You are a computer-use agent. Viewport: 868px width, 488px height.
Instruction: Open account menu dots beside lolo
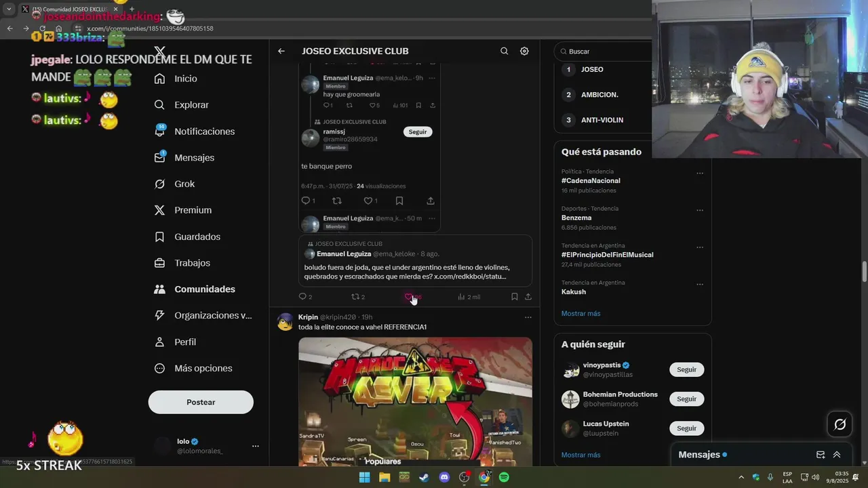pyautogui.click(x=256, y=446)
